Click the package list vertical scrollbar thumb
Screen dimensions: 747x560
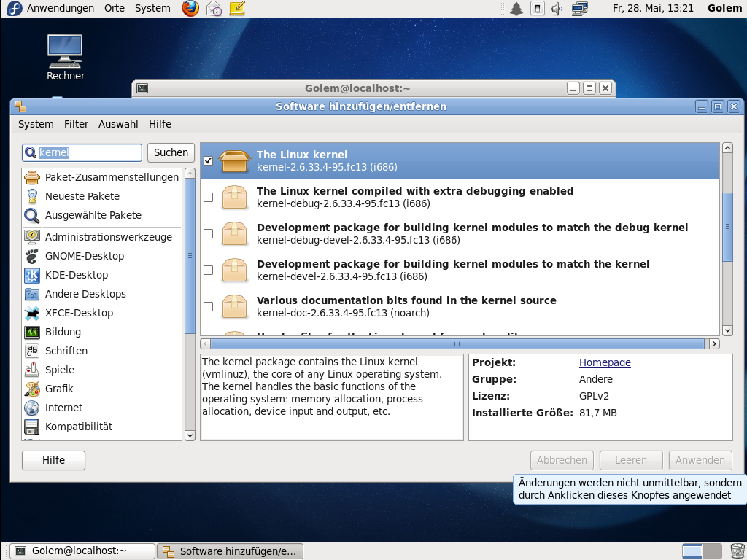coord(727,227)
